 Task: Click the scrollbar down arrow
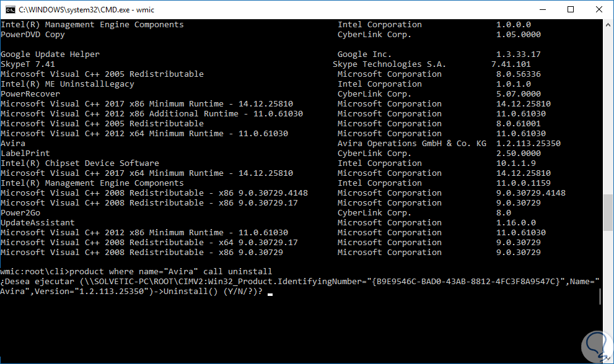[x=608, y=358]
